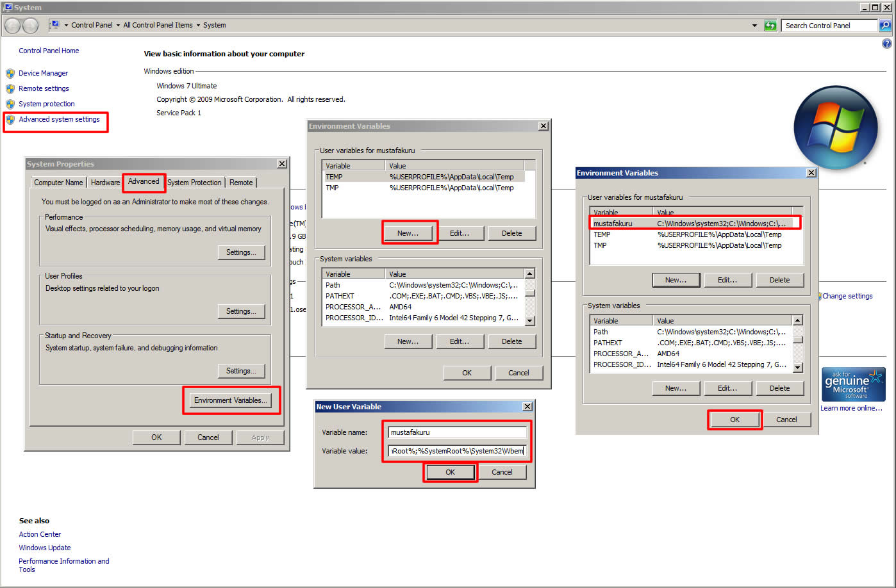This screenshot has width=896, height=588.
Task: Click the shield icon beside Device Manager
Action: coord(10,74)
